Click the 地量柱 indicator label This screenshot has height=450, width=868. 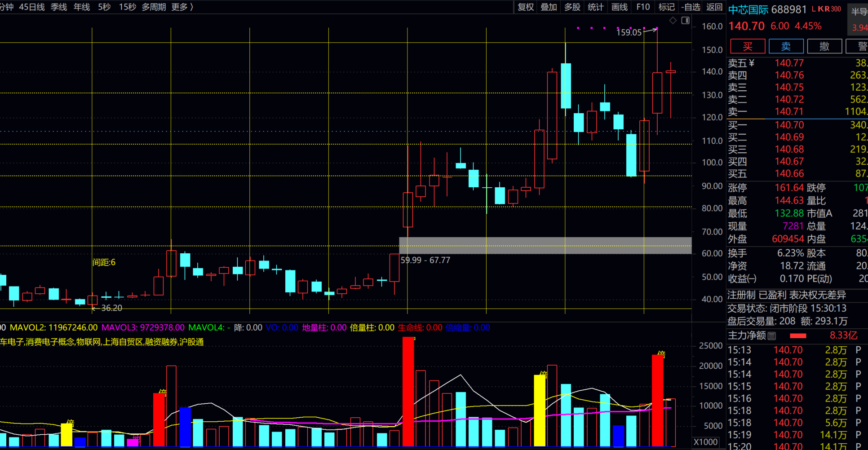324,327
